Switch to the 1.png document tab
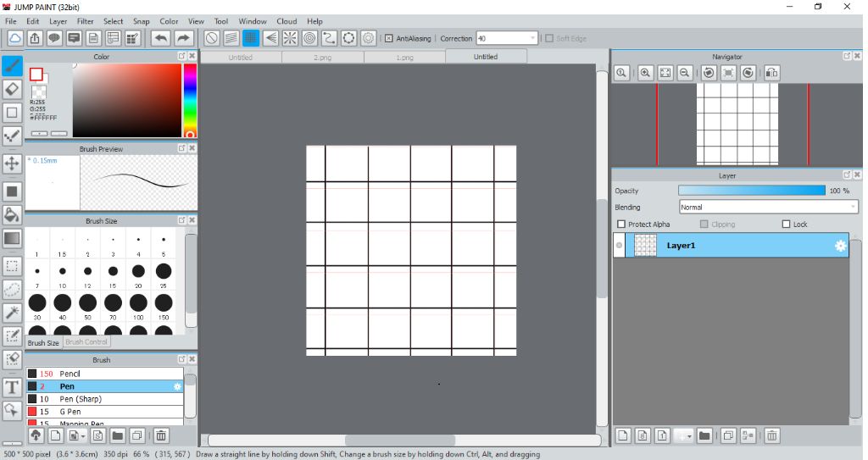868x460 pixels. (x=404, y=57)
